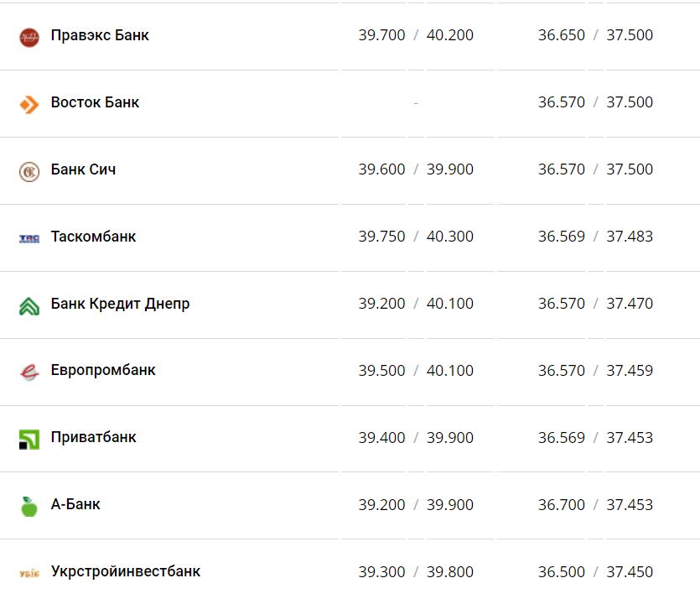Click the red Европромбанк logo icon
The image size is (700, 599).
29,372
